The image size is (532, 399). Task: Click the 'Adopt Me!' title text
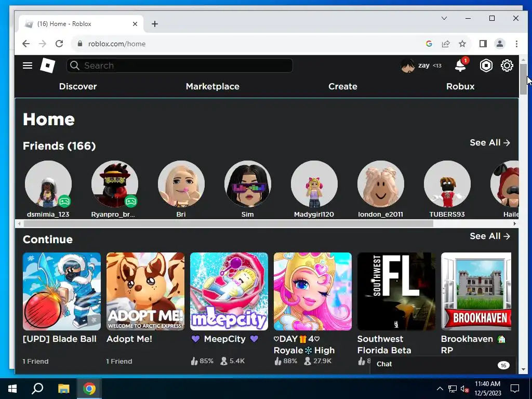coord(129,339)
